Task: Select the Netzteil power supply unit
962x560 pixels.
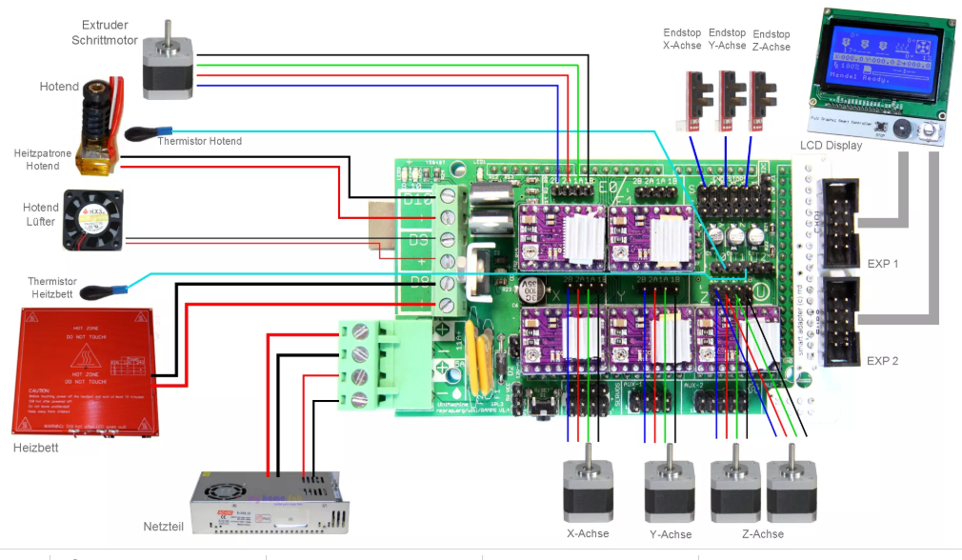Action: 274,502
